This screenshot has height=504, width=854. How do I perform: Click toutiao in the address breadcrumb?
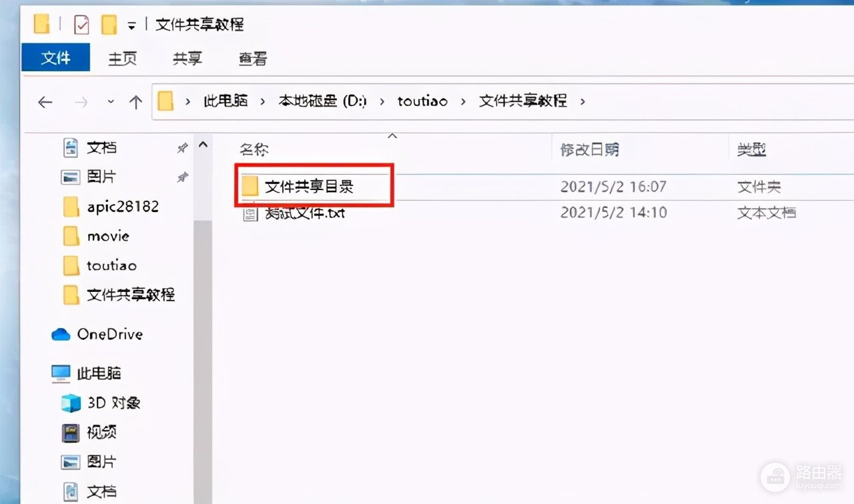point(422,101)
